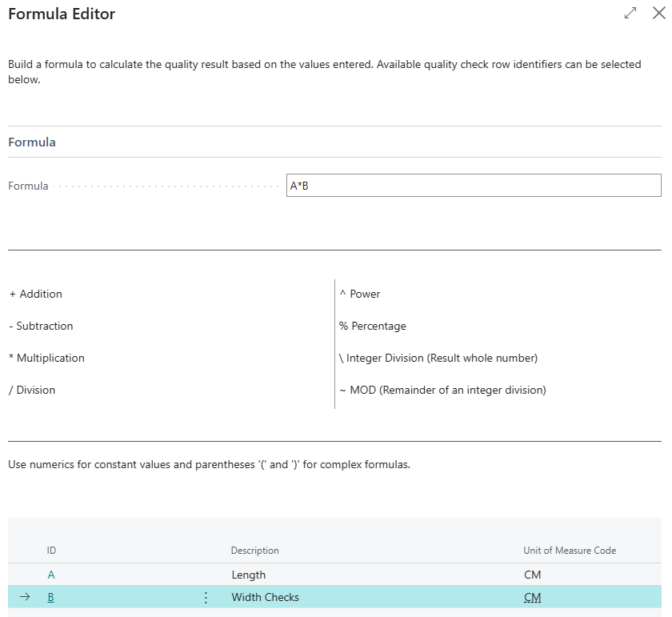Image resolution: width=672 pixels, height=617 pixels.
Task: Open the Description column header menu
Action: click(x=254, y=551)
